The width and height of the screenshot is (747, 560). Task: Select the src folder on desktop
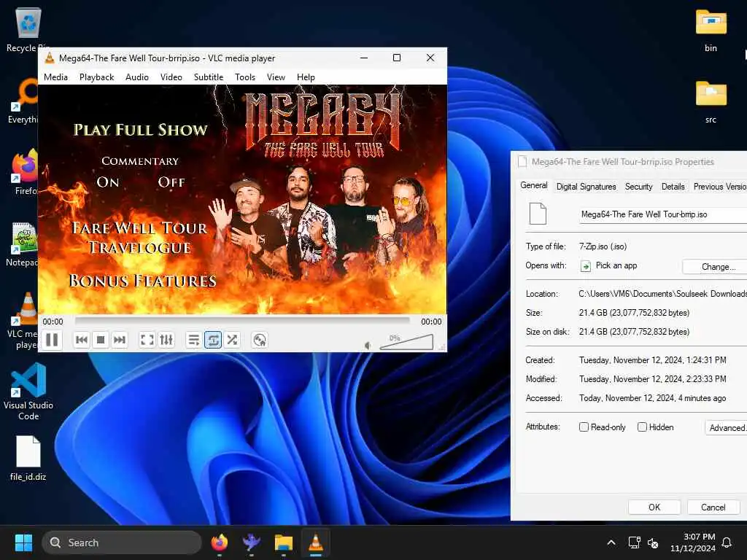(x=711, y=102)
